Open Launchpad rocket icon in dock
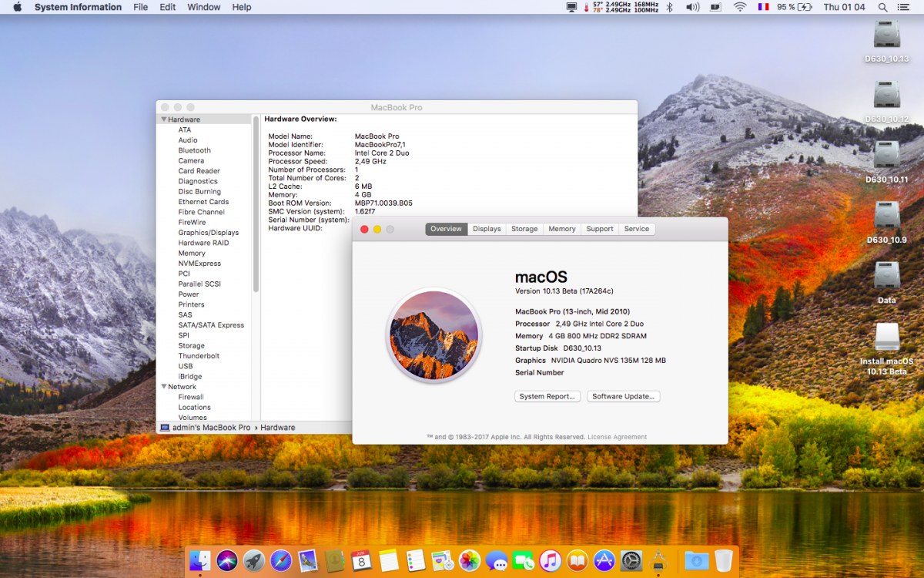Image resolution: width=924 pixels, height=578 pixels. point(254,560)
